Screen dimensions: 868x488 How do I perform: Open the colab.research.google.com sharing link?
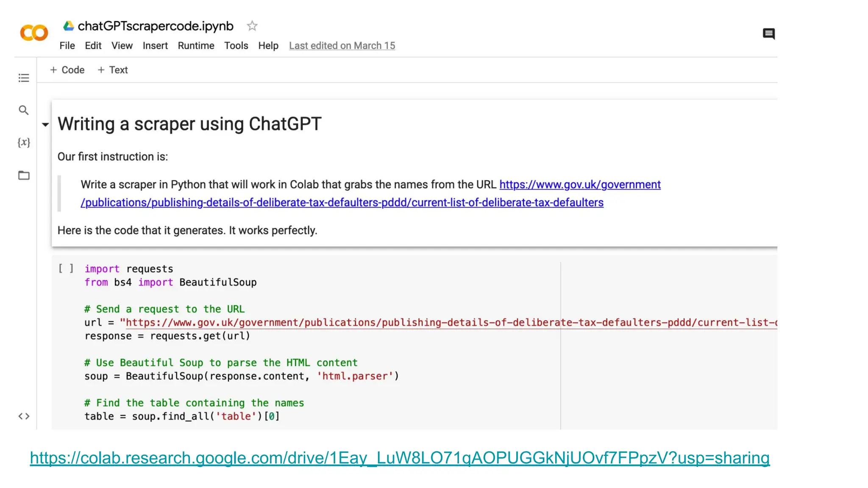[x=400, y=458]
